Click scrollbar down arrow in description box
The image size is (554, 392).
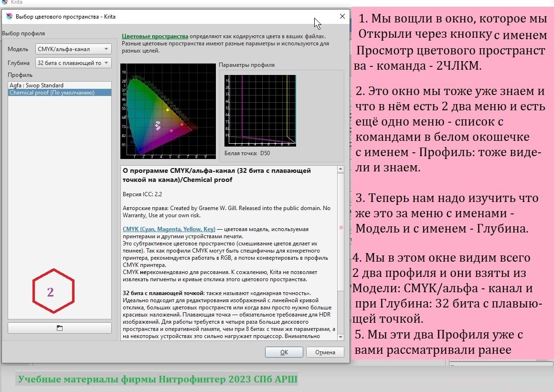click(341, 337)
